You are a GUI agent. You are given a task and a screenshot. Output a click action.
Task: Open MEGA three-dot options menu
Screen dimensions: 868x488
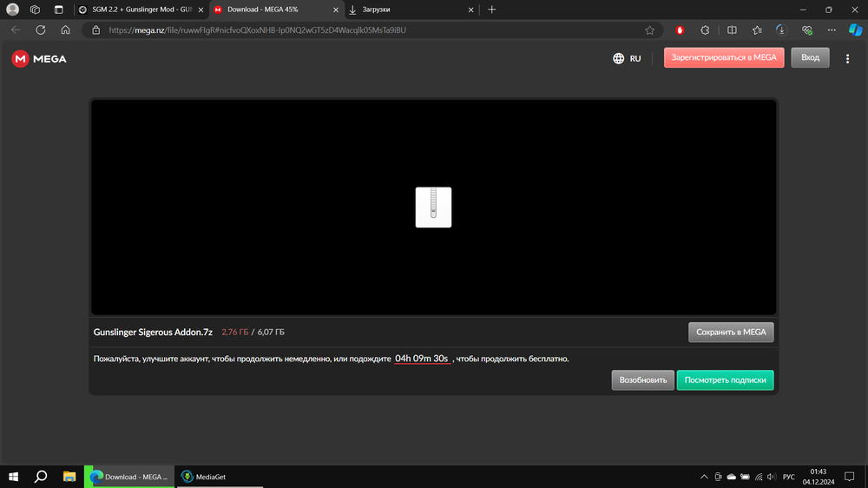(847, 58)
